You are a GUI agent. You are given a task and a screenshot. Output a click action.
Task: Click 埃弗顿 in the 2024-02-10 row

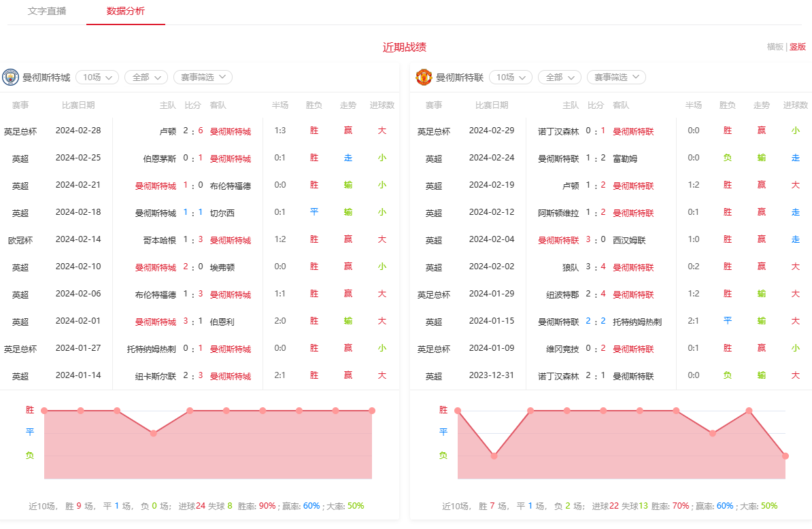coord(222,267)
